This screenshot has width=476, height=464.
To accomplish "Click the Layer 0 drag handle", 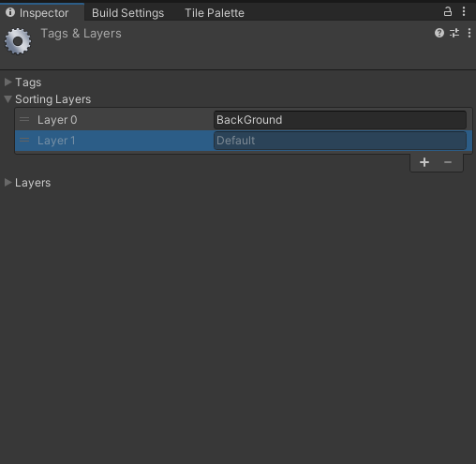I will (24, 119).
